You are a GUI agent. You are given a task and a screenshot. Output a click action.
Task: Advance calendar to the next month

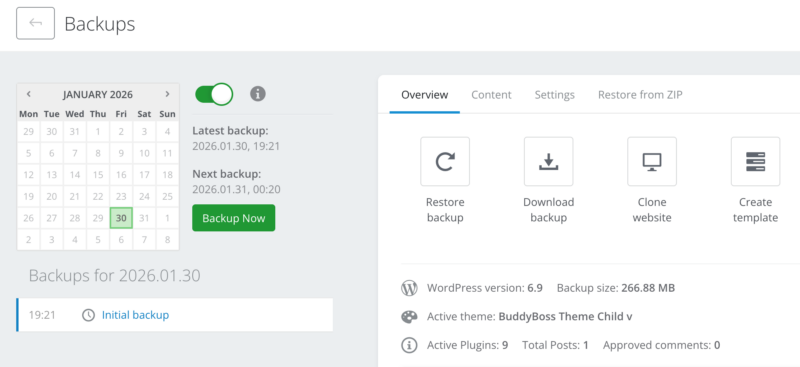pos(167,94)
